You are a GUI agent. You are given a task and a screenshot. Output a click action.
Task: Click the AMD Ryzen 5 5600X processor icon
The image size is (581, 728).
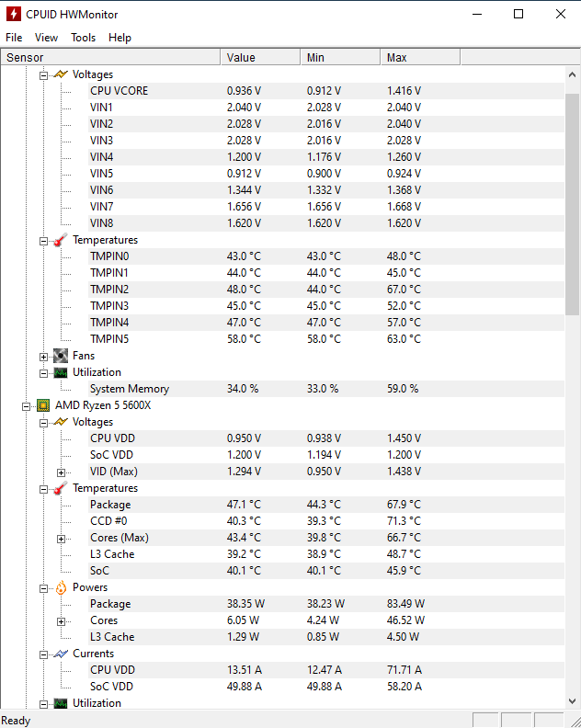(x=43, y=405)
